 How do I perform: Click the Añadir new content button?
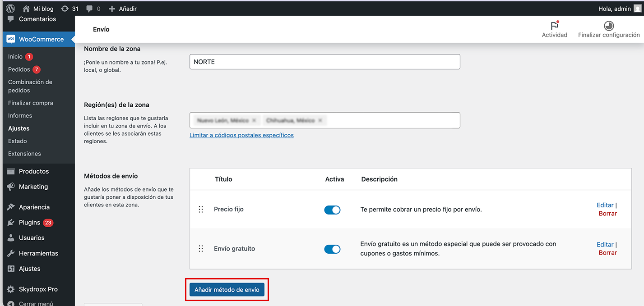coord(123,9)
